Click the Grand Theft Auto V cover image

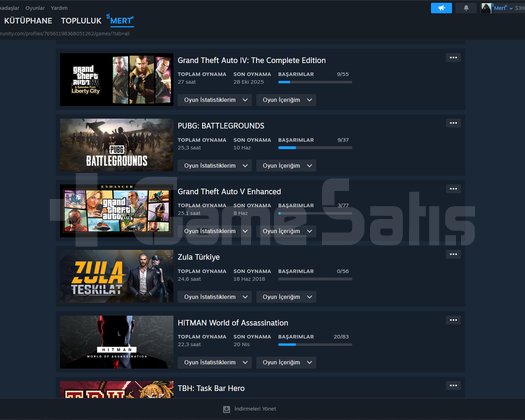(x=117, y=211)
